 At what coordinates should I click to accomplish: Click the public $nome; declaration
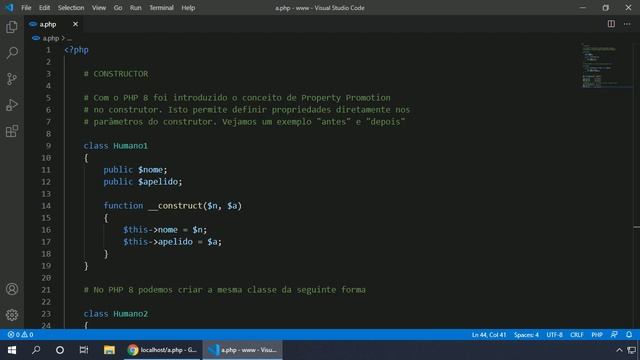coord(135,170)
